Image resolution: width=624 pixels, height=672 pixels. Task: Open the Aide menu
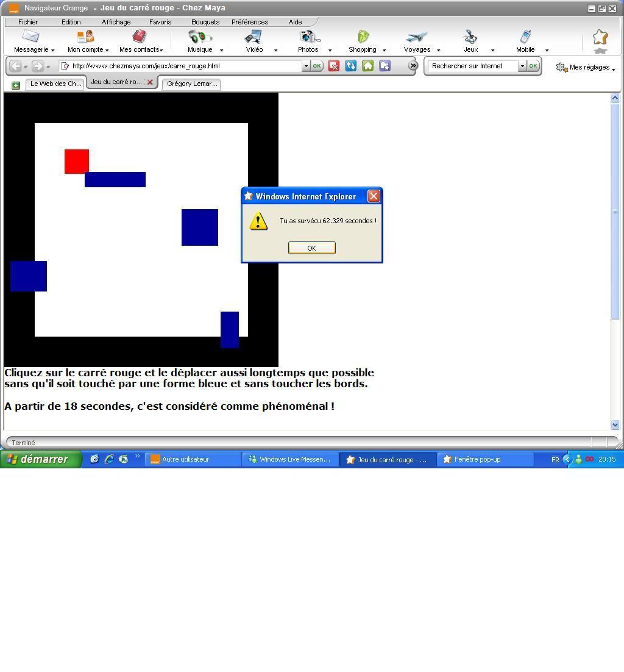tap(295, 22)
